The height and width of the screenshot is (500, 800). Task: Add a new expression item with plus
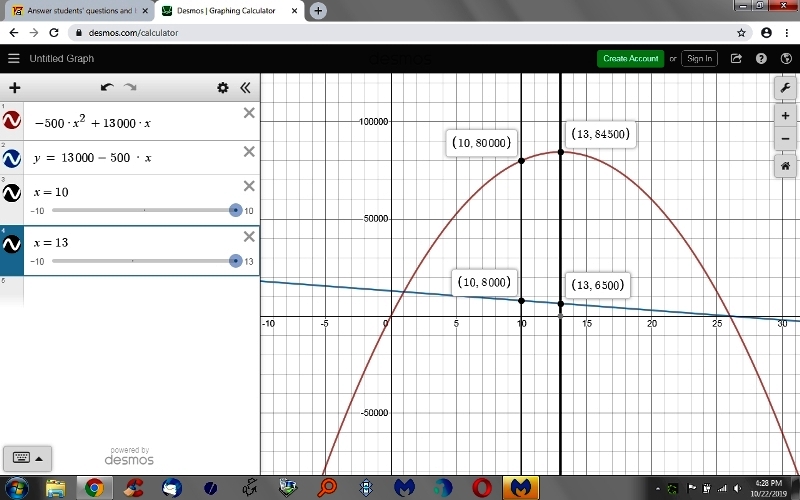click(15, 88)
